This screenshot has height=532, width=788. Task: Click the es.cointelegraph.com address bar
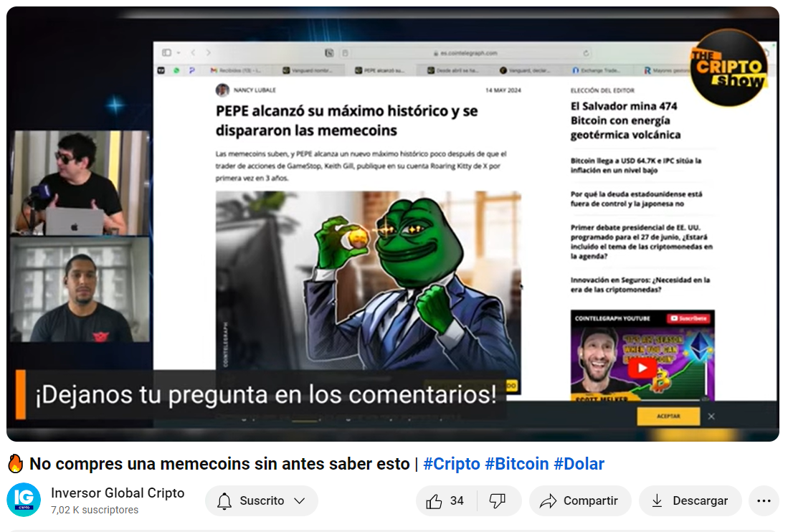click(x=465, y=53)
